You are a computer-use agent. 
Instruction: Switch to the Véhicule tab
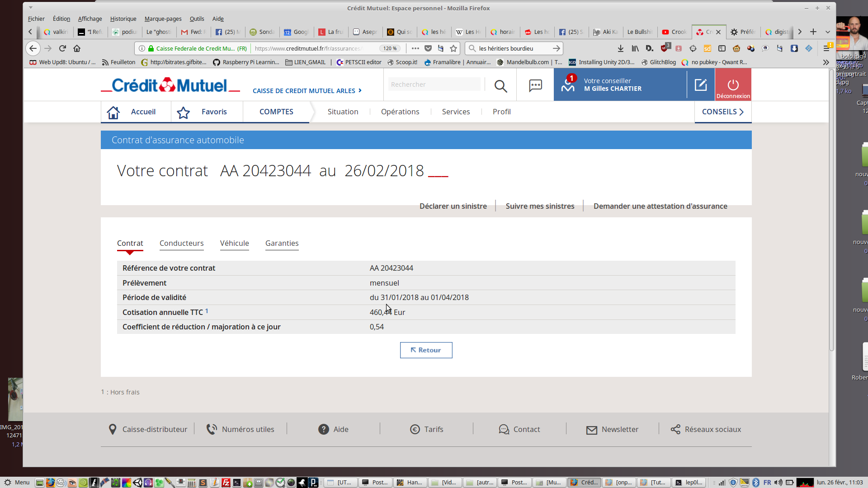pos(234,243)
